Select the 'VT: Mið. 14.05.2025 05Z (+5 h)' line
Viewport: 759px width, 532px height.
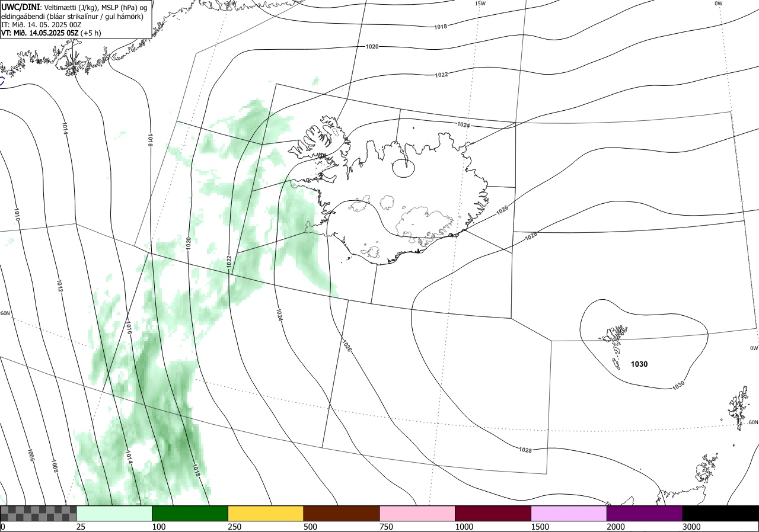pyautogui.click(x=51, y=33)
